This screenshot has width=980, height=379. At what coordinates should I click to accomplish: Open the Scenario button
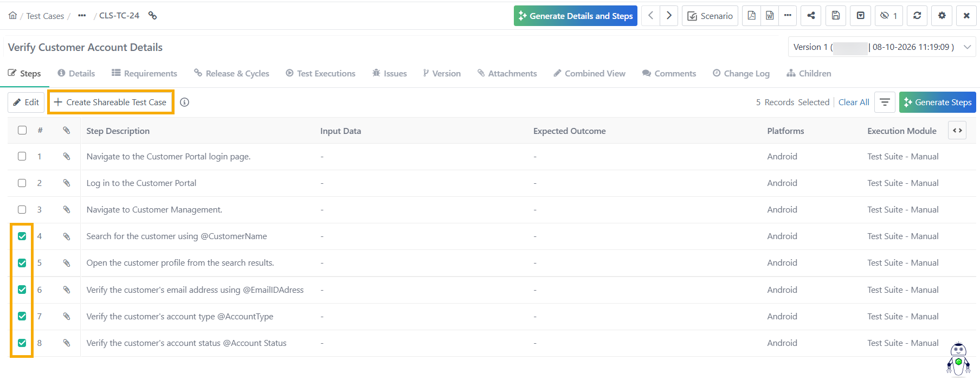click(710, 16)
